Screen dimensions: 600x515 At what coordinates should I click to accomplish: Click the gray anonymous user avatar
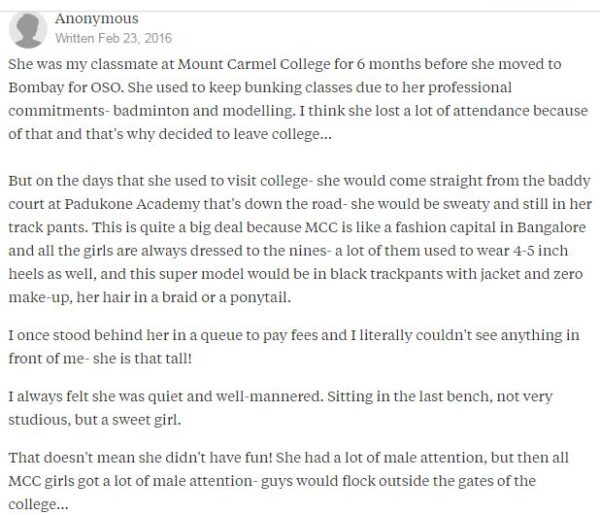click(x=28, y=30)
